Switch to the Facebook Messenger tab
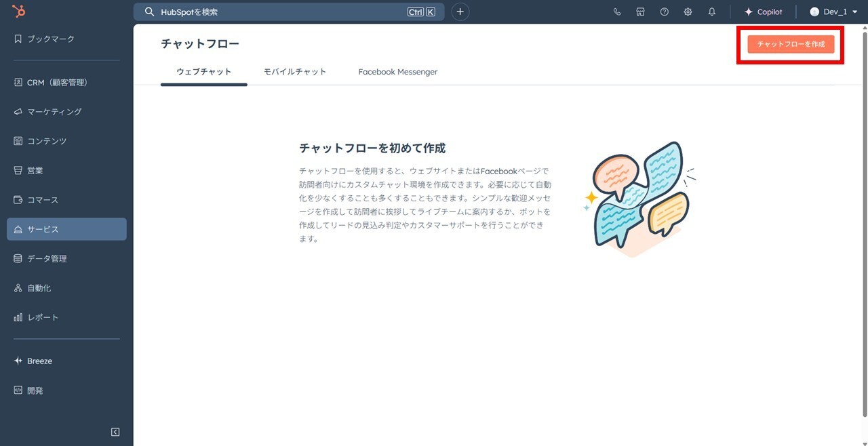The width and height of the screenshot is (868, 446). pos(398,71)
